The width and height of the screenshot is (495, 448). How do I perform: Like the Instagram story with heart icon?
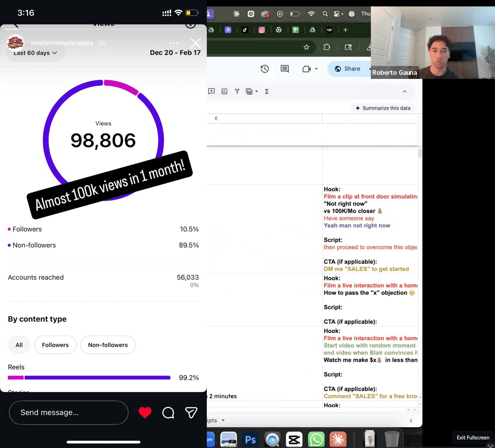(145, 412)
